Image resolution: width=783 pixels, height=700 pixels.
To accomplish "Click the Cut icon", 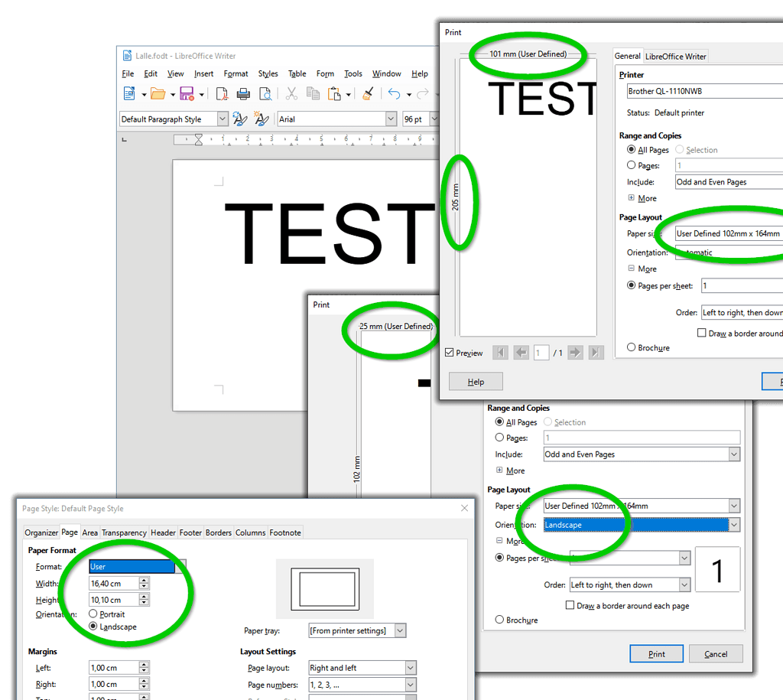I will [x=291, y=93].
